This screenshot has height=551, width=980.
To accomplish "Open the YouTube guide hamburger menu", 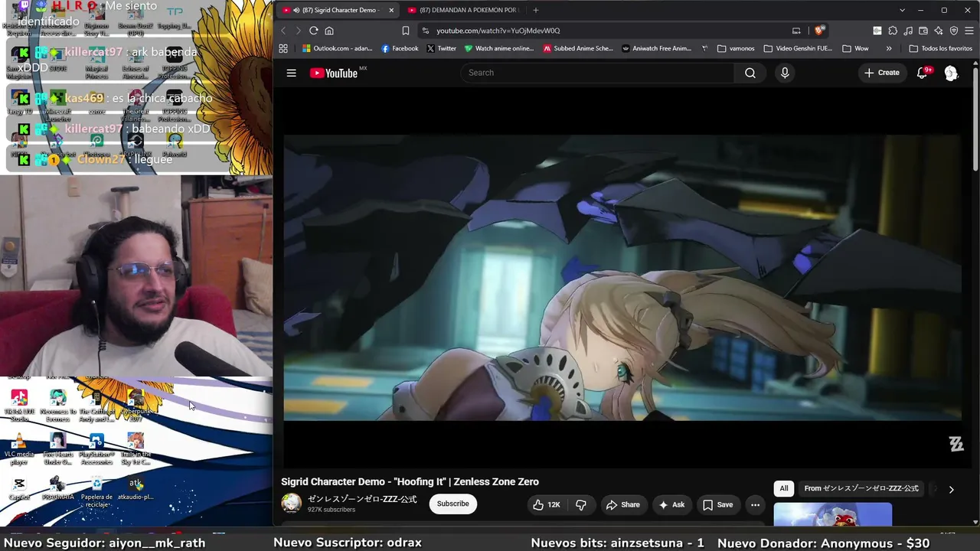I will tap(291, 73).
